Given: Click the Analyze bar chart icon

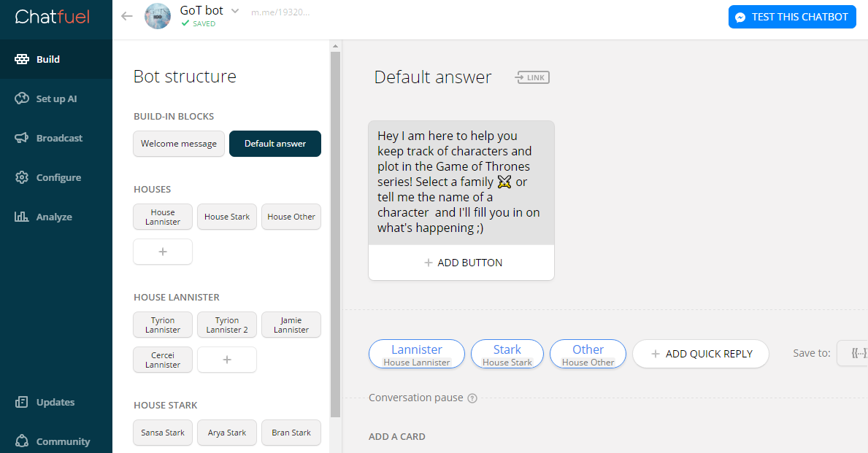Looking at the screenshot, I should tap(22, 216).
